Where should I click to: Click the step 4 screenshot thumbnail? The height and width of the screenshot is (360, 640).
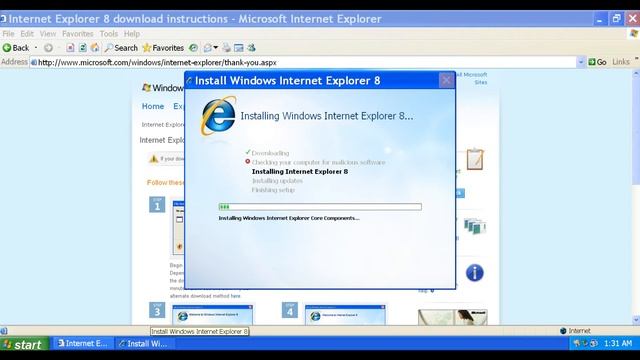tap(345, 315)
